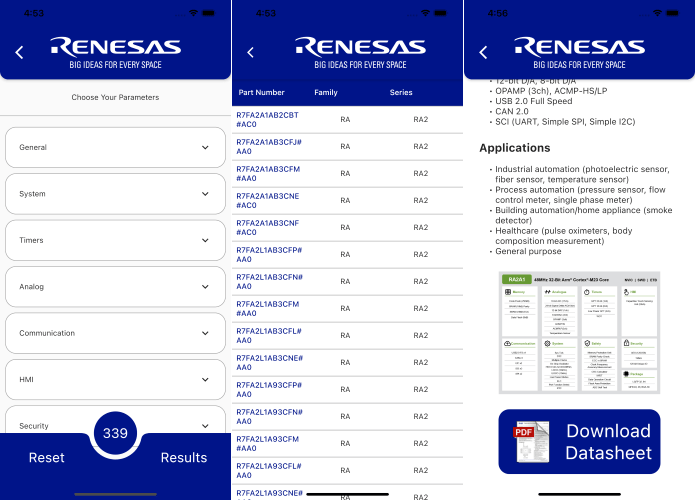Sort by Series column header

pyautogui.click(x=401, y=92)
